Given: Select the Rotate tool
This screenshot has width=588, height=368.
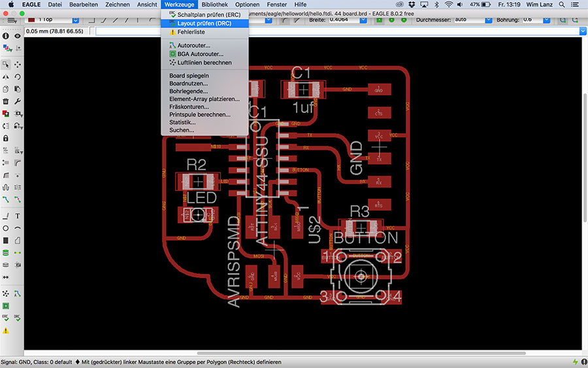Looking at the screenshot, I should (x=18, y=77).
